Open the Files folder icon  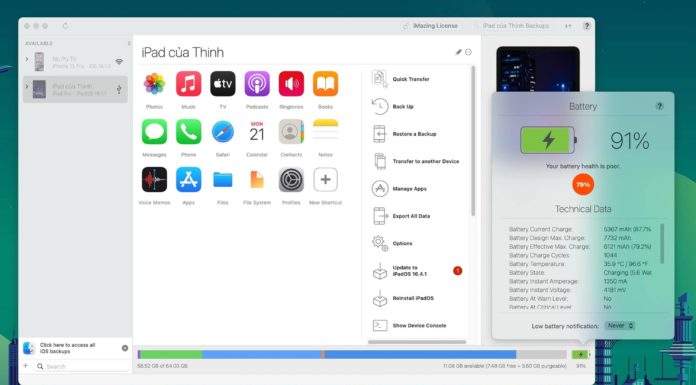[222, 179]
